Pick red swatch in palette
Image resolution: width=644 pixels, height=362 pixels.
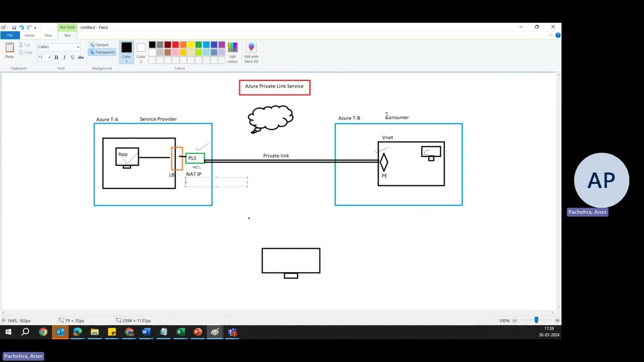[175, 45]
